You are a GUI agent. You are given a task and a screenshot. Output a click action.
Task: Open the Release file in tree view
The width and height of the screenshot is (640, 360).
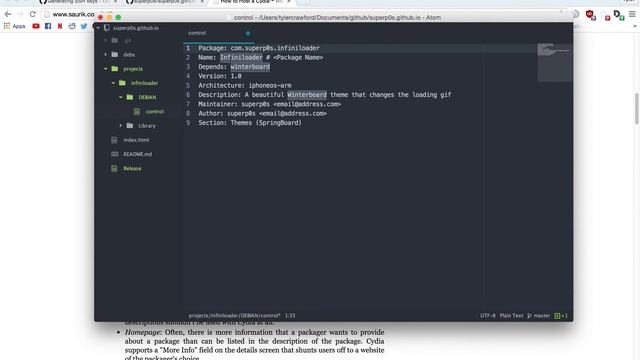click(x=132, y=168)
